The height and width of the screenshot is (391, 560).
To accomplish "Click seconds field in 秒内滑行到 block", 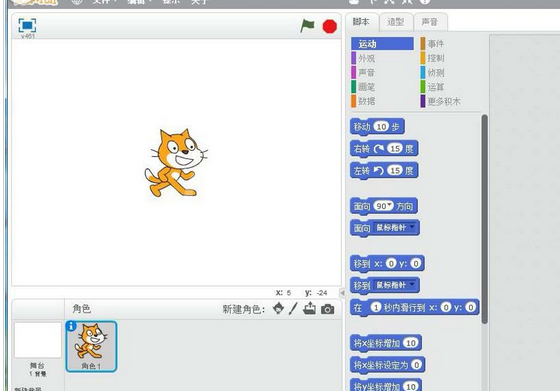I will coord(375,307).
